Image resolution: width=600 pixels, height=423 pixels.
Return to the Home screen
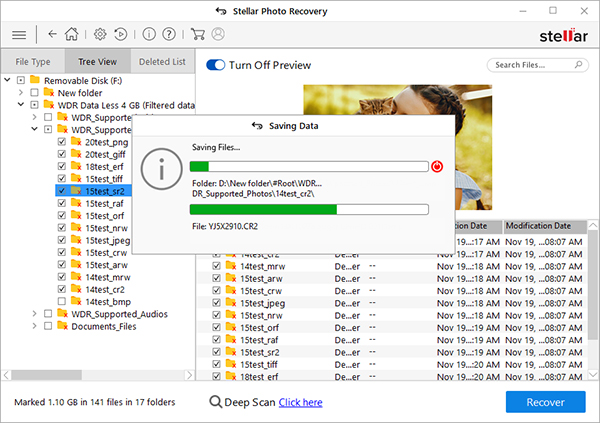coord(72,34)
